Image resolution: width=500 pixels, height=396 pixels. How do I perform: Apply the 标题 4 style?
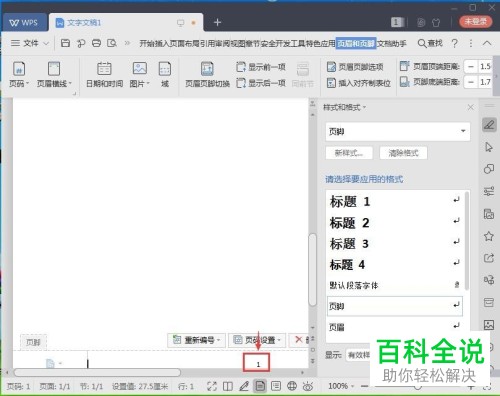395,265
